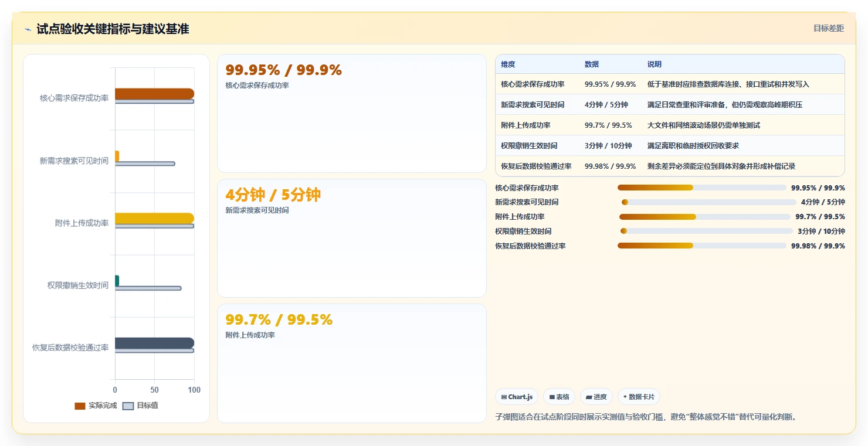The height and width of the screenshot is (446, 868).
Task: Click the 99.98% / 99.9% value in the table
Action: (610, 166)
